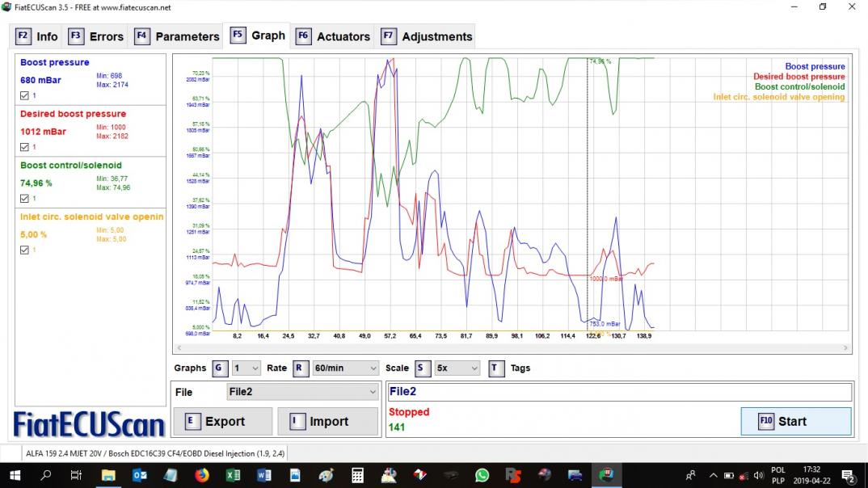868x488 pixels.
Task: Switch to the F3 Errors tab
Action: (95, 36)
